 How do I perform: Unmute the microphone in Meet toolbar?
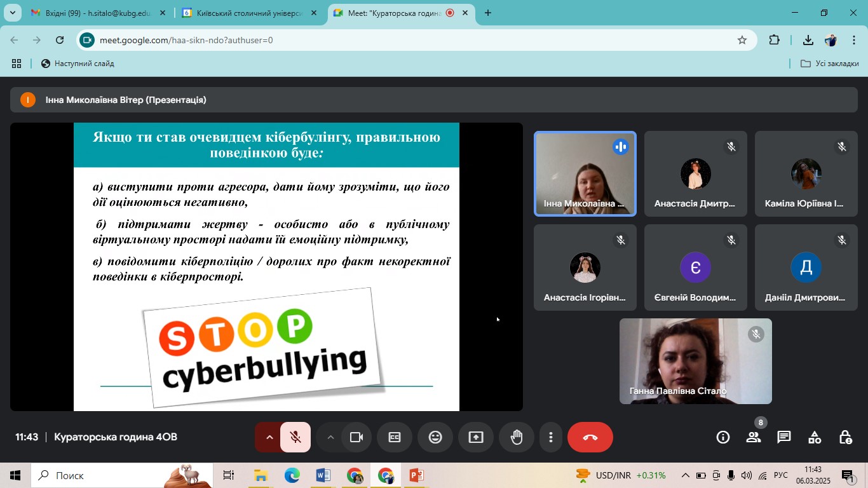coord(295,437)
